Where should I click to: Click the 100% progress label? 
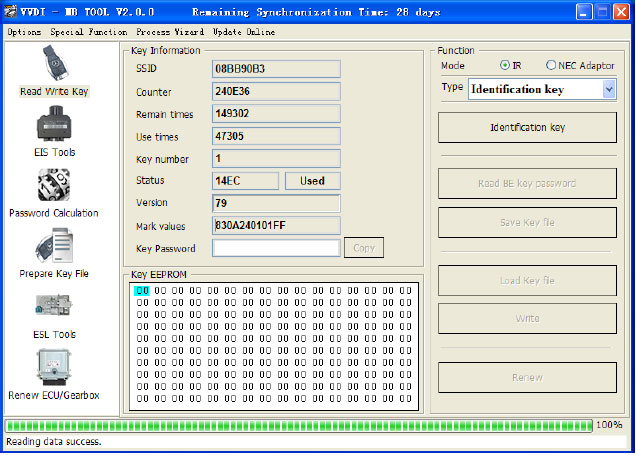609,425
